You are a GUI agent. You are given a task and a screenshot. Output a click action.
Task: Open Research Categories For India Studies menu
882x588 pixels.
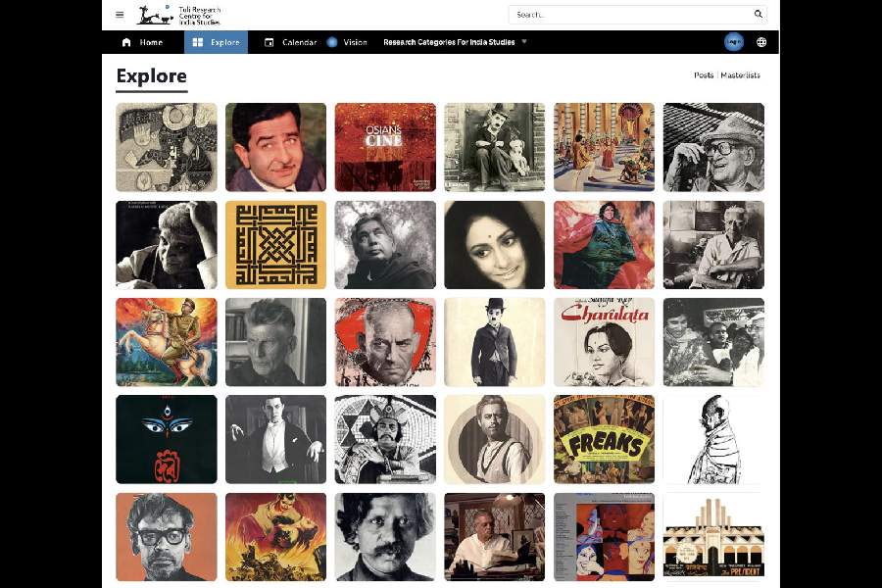[449, 42]
